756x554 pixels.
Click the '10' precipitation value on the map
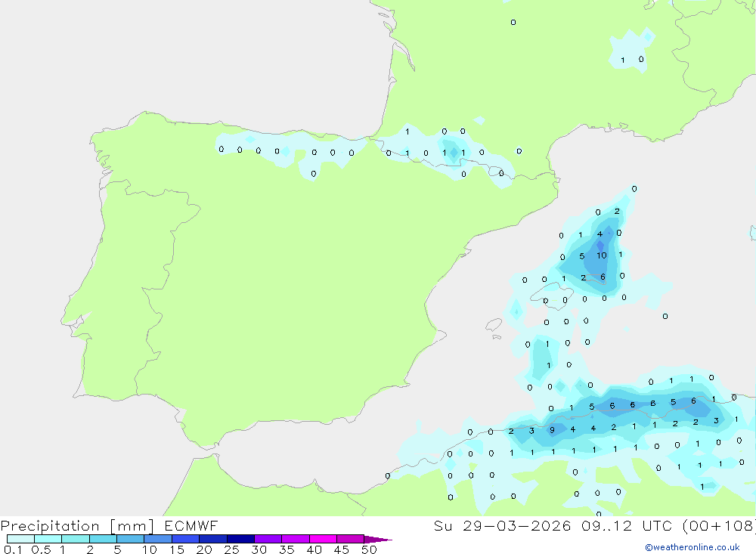pyautogui.click(x=602, y=255)
